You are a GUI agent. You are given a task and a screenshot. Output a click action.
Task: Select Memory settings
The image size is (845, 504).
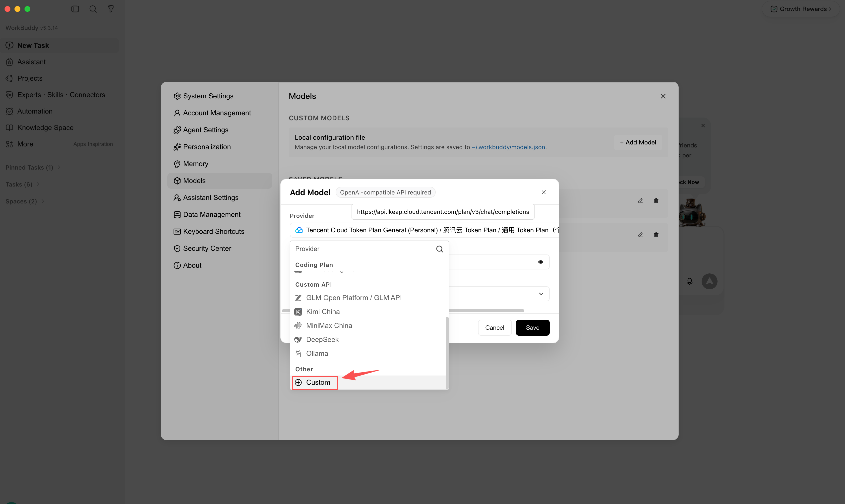click(220, 164)
